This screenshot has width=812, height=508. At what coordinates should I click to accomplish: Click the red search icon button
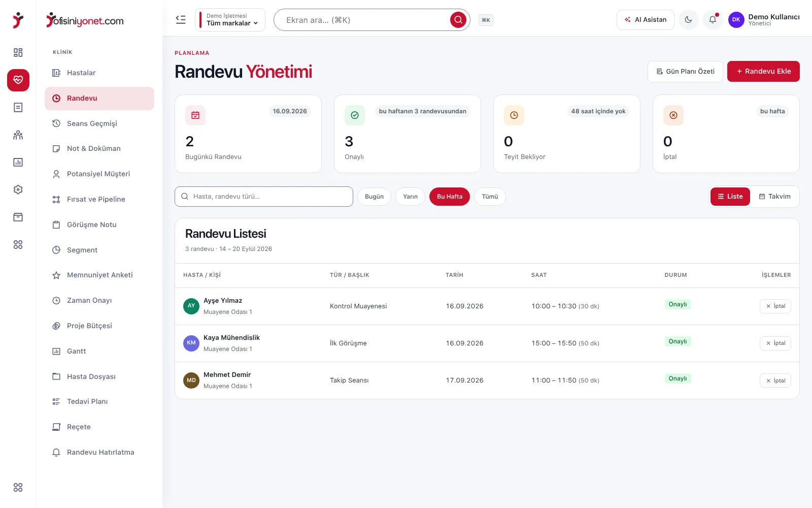[458, 20]
